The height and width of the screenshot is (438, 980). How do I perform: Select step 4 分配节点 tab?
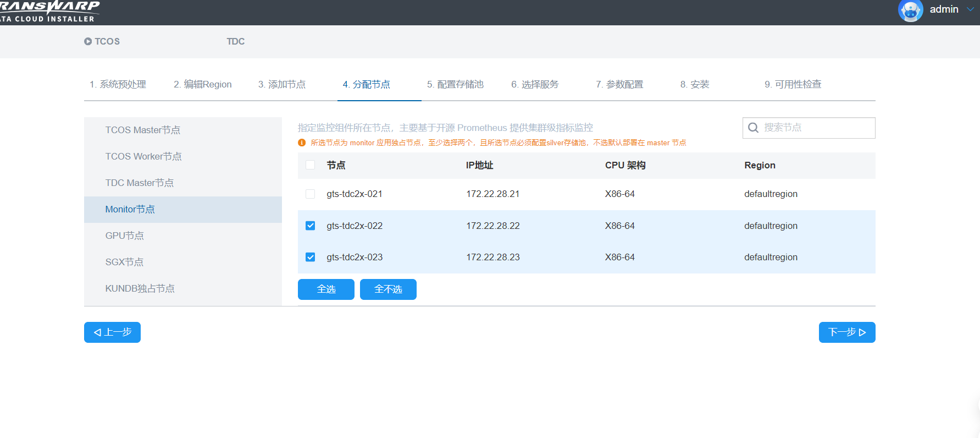pyautogui.click(x=367, y=84)
